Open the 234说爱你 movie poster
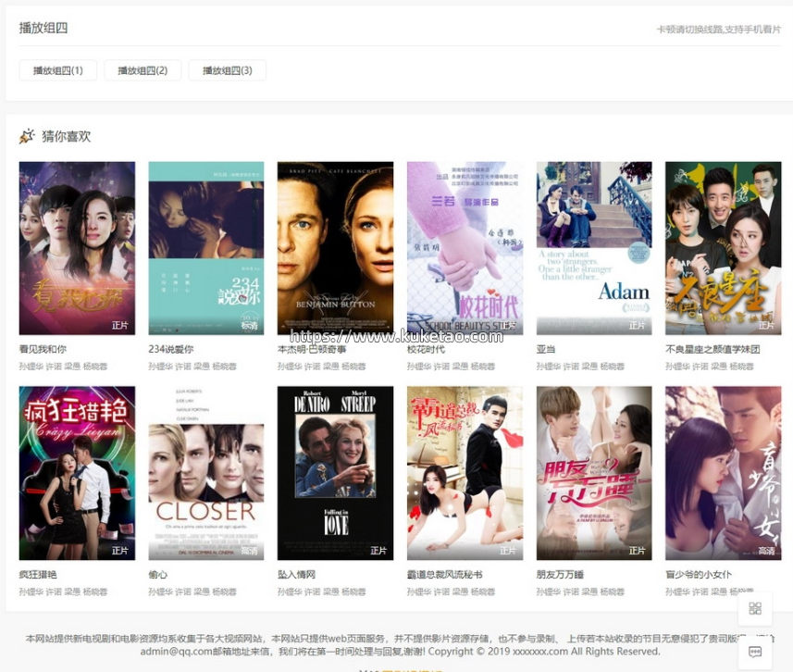Screen dimensions: 793x672 click(206, 248)
